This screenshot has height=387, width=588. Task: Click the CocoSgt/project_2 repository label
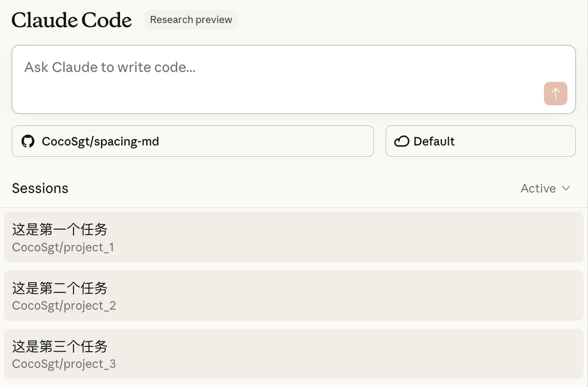[64, 306]
